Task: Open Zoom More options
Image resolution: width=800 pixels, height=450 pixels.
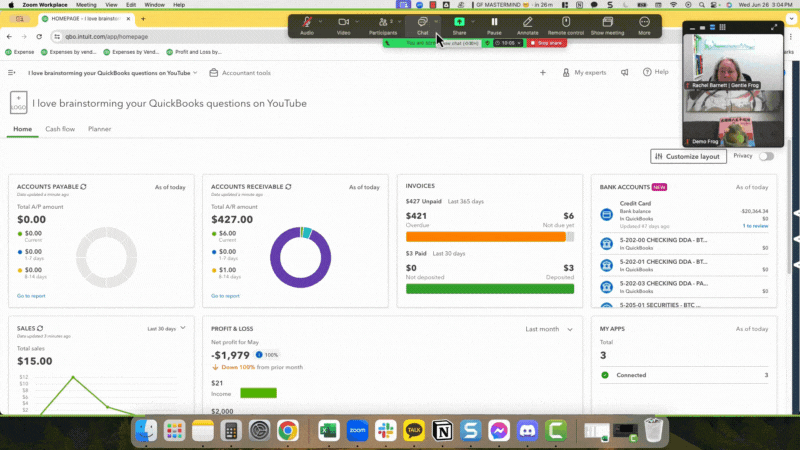Action: (644, 25)
